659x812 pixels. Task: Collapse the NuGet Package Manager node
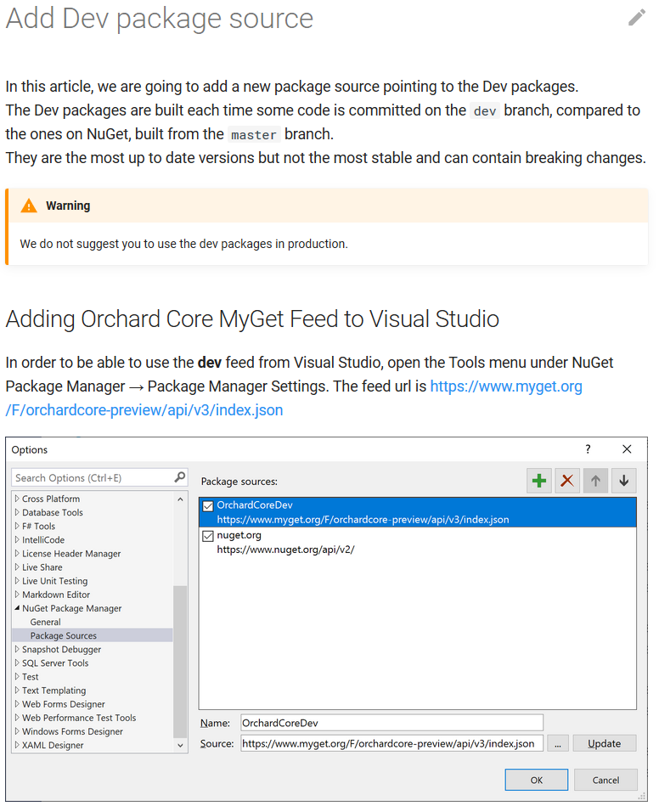[17, 608]
